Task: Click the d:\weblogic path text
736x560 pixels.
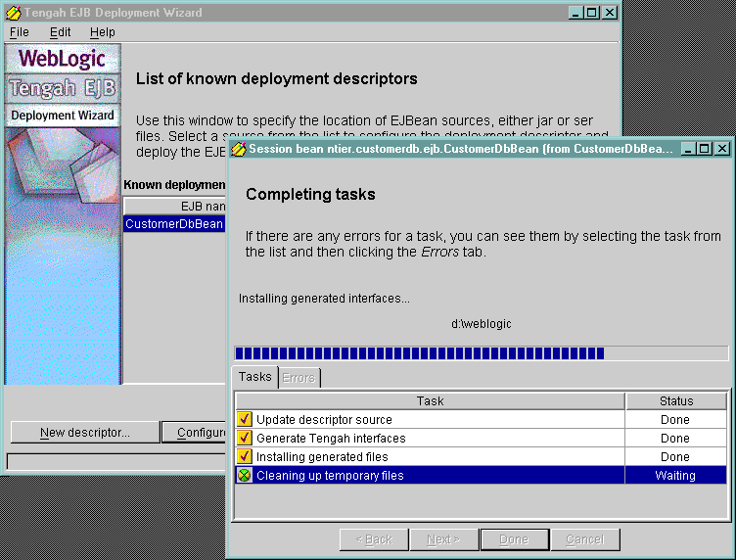Action: [482, 324]
